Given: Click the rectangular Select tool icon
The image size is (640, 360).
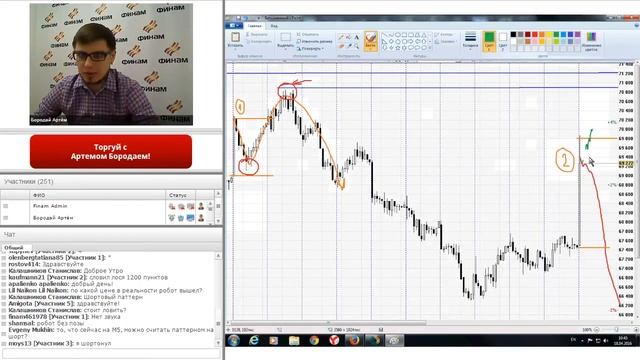Looking at the screenshot, I should click(285, 37).
